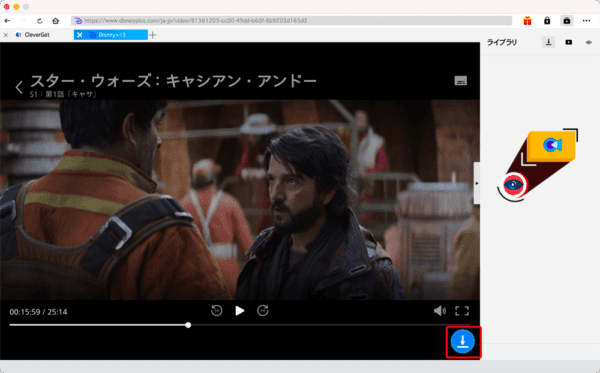Open the home page icon

point(55,21)
